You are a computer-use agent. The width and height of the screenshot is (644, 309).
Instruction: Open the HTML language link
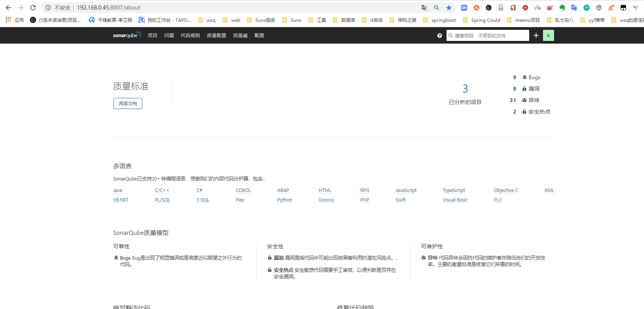[x=325, y=190]
